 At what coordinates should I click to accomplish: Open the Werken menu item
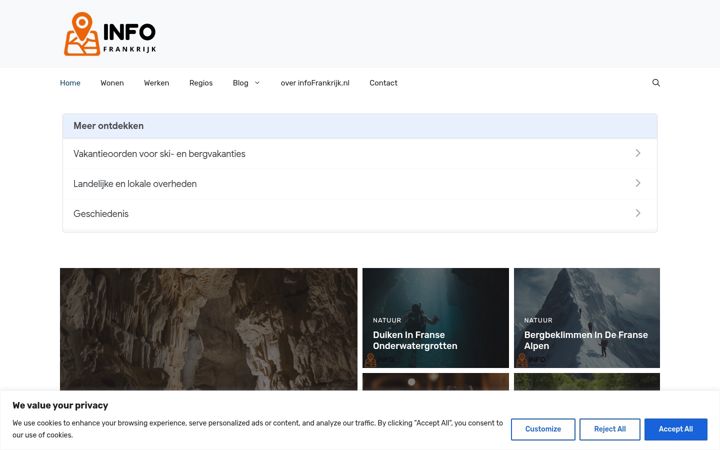[157, 83]
